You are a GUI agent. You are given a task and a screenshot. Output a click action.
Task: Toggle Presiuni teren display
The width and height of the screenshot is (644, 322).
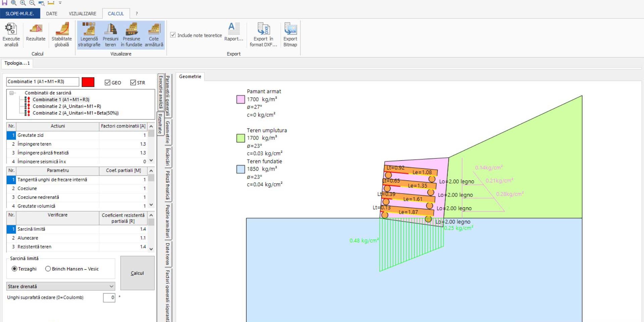[x=110, y=29]
